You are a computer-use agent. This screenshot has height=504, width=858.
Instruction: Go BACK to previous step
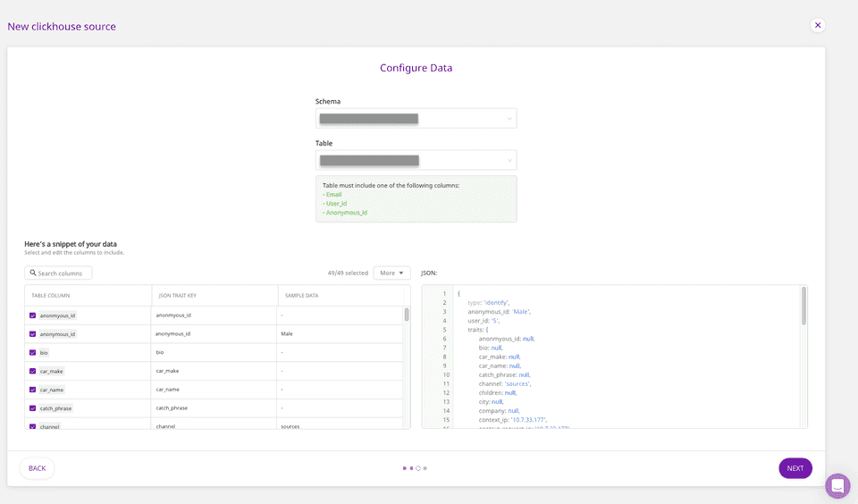point(37,468)
